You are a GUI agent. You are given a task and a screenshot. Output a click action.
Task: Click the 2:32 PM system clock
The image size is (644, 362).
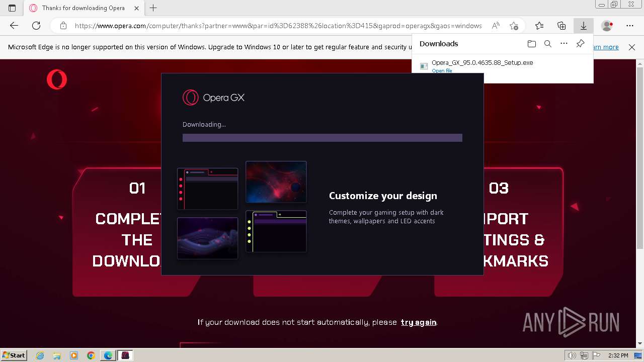(618, 355)
